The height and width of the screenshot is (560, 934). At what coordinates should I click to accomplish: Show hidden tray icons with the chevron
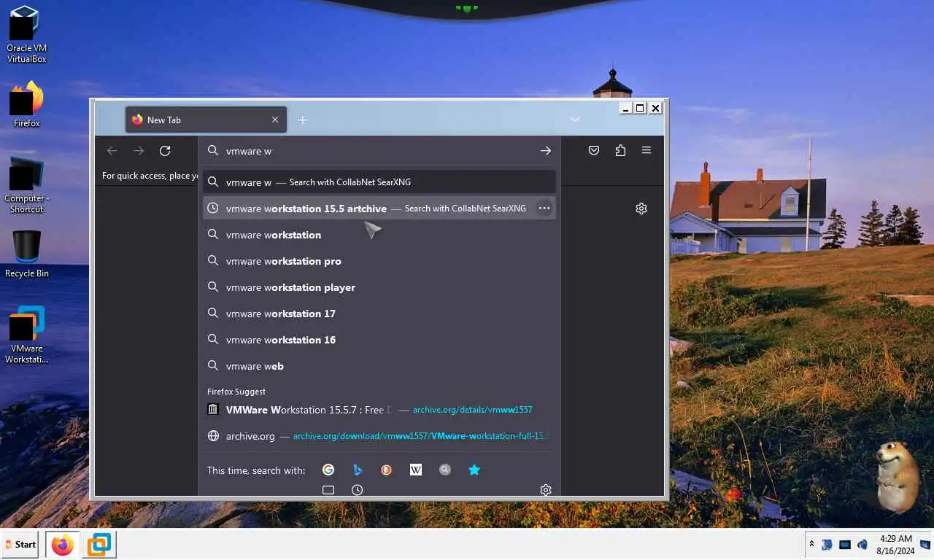811,544
